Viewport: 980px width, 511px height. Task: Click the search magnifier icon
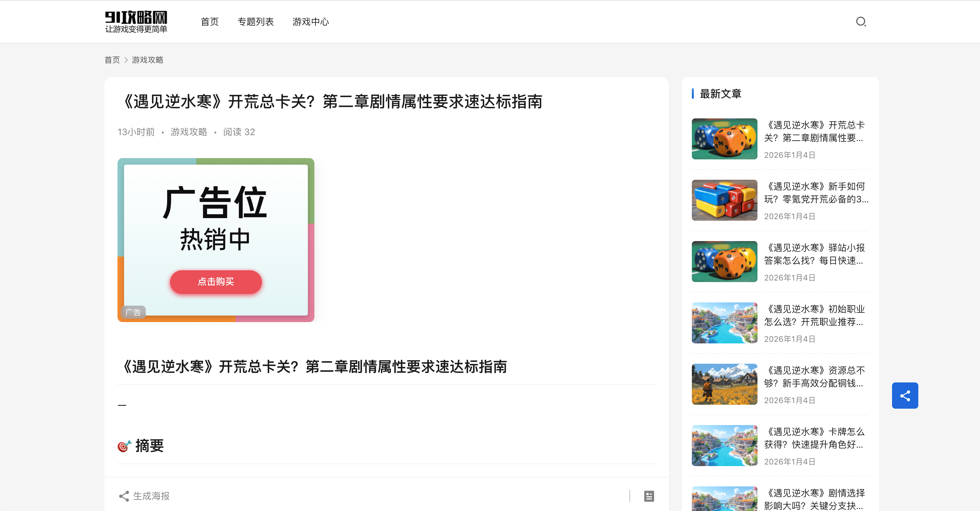(x=861, y=22)
